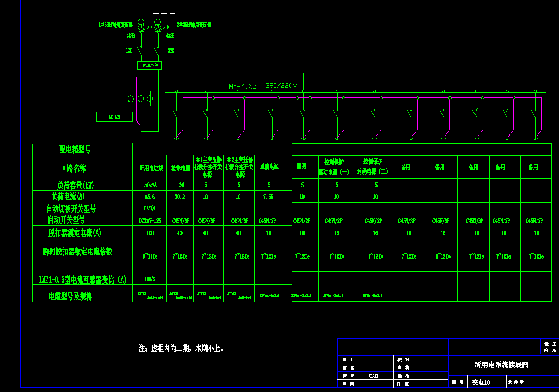Viewport: 559px width, 392px height.
Task: Click the 100 trip current value
Action: (150, 233)
